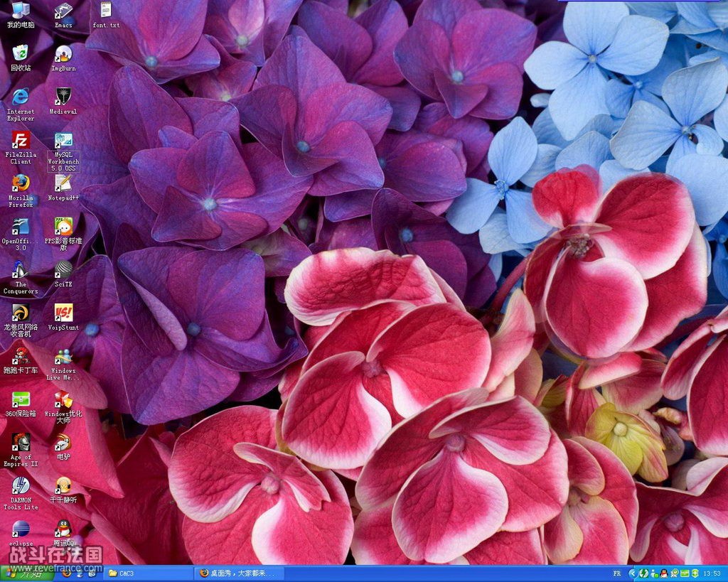
Task: Select the Internet Explorer desktop icon
Action: (x=21, y=104)
